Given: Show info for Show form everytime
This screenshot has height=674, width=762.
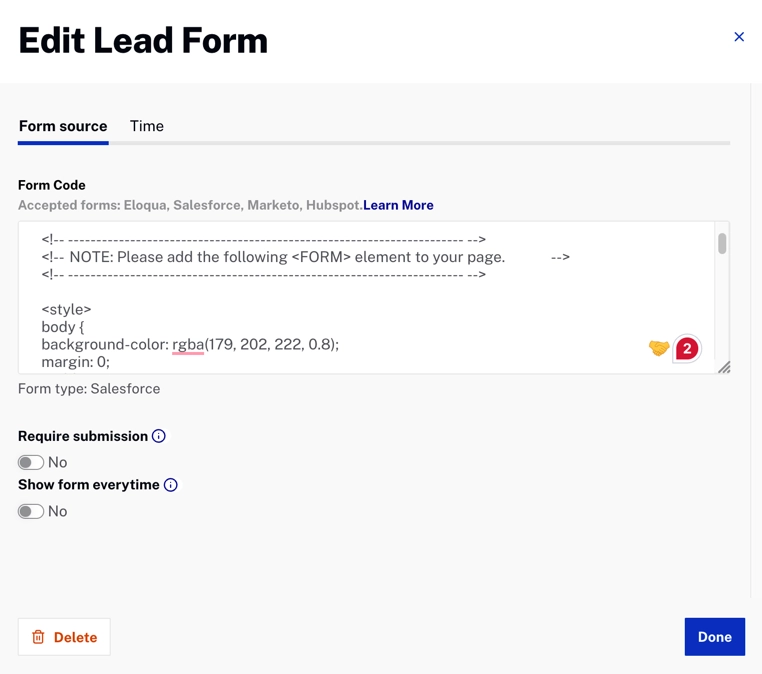Looking at the screenshot, I should click(x=171, y=485).
